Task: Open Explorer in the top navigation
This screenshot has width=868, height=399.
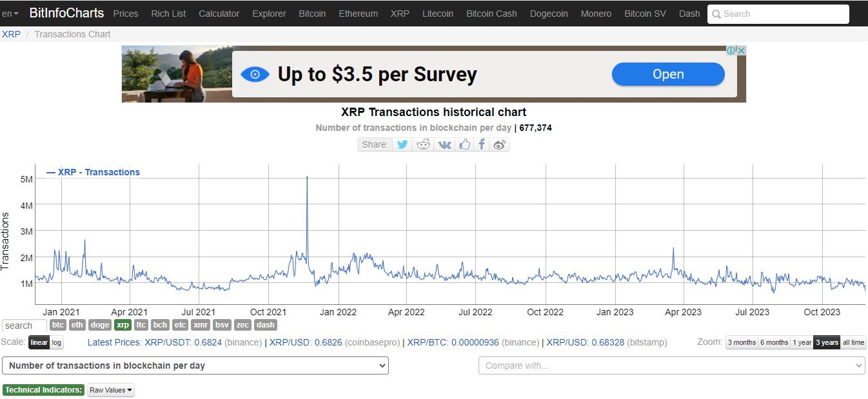Action: [269, 14]
